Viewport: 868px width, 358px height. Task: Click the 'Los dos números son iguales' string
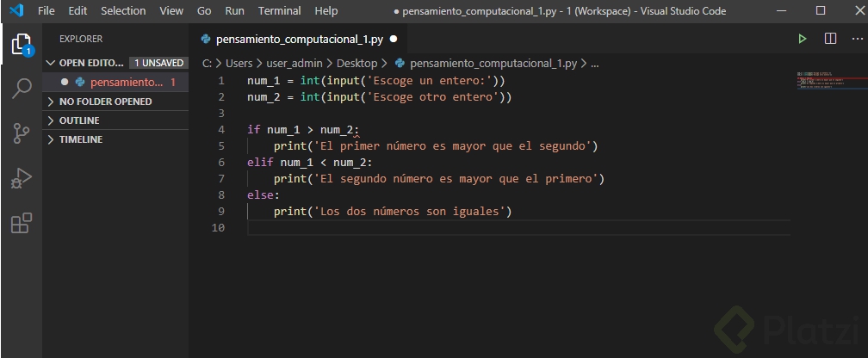click(x=410, y=212)
